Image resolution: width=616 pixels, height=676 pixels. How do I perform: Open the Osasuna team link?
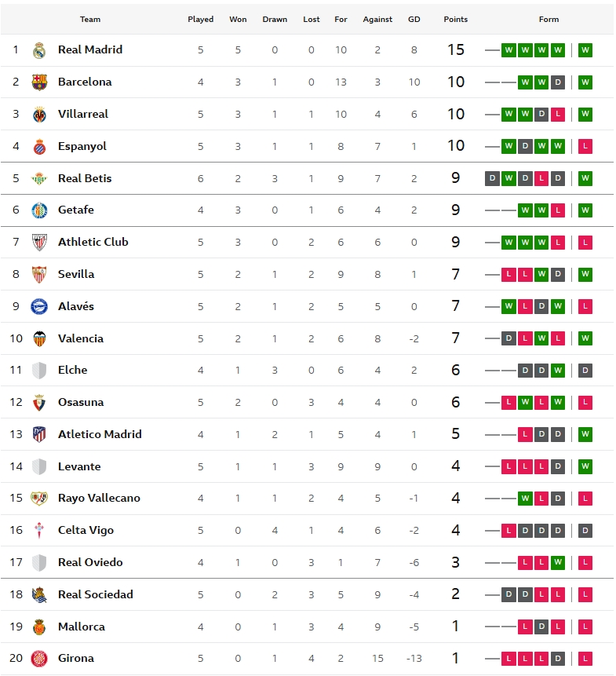[x=81, y=402]
